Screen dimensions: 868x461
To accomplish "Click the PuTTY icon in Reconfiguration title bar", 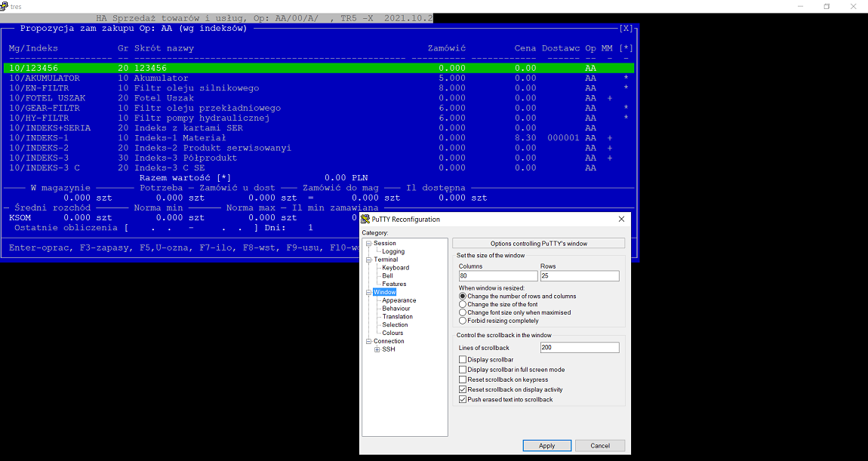I will pos(365,219).
